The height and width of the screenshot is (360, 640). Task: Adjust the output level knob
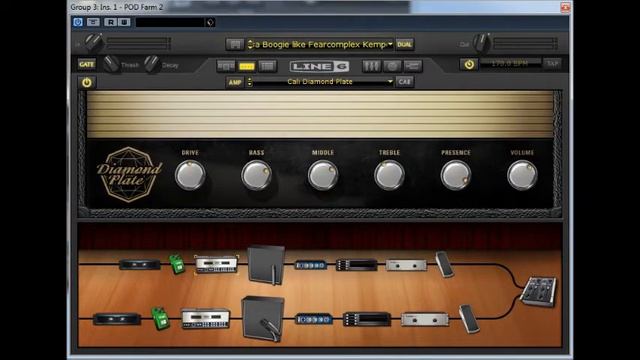point(481,42)
